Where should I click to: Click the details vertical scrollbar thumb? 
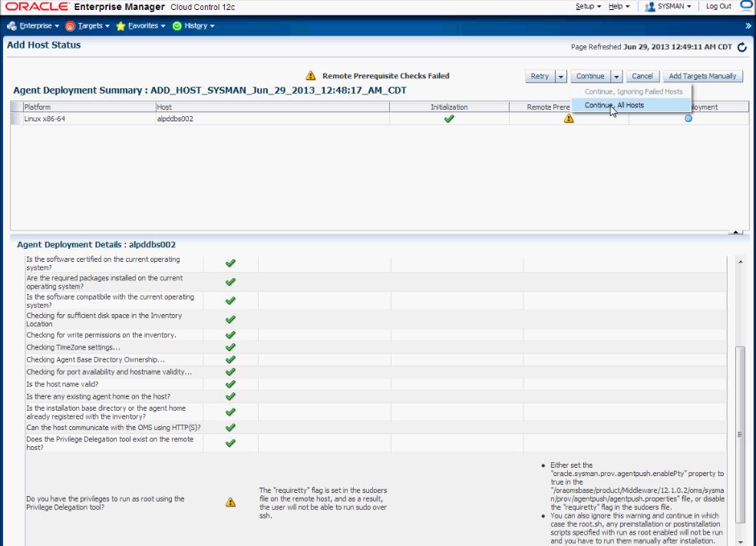click(741, 435)
